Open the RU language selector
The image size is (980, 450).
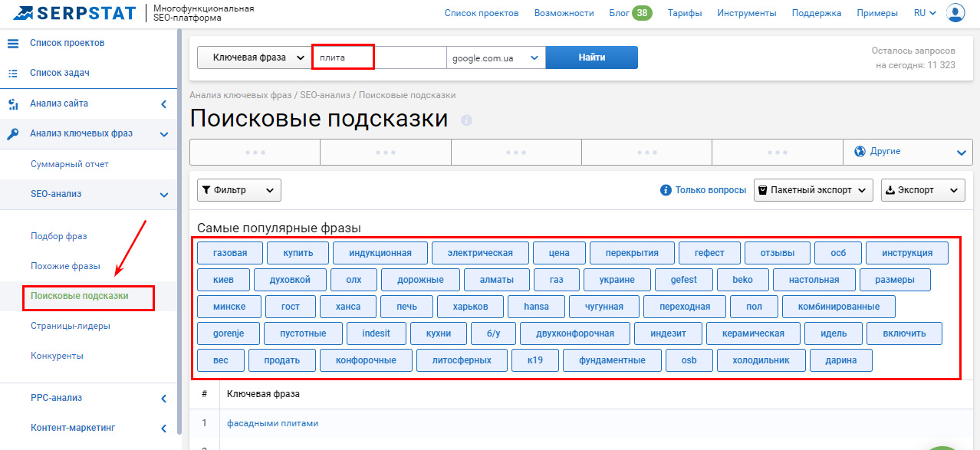point(926,13)
